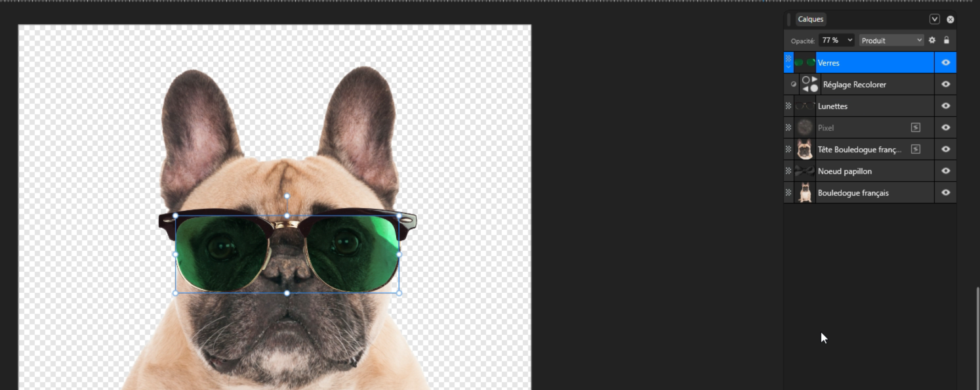
Task: Select the Calques panel tab
Action: click(x=811, y=20)
